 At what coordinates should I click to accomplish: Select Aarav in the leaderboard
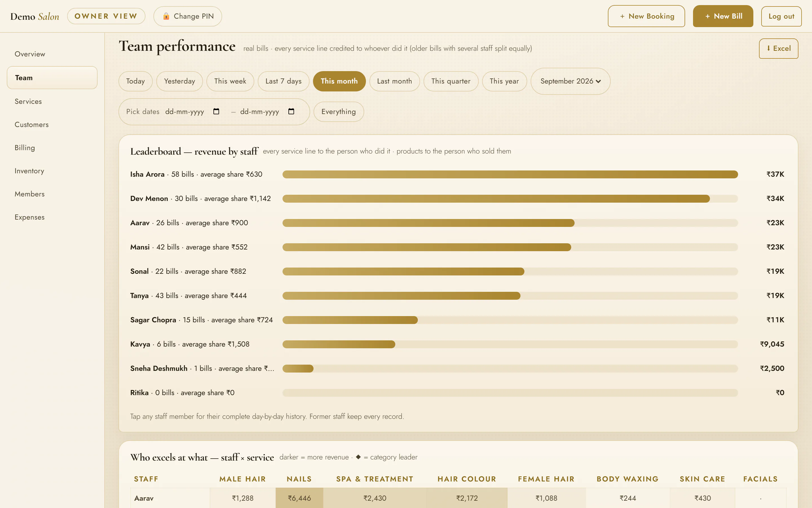458,223
